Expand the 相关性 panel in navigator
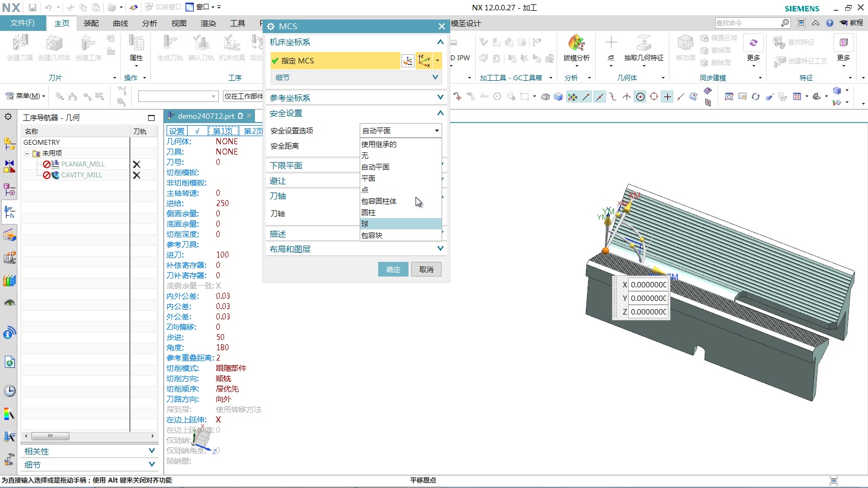Screen dimensions: 868x488 [152, 451]
